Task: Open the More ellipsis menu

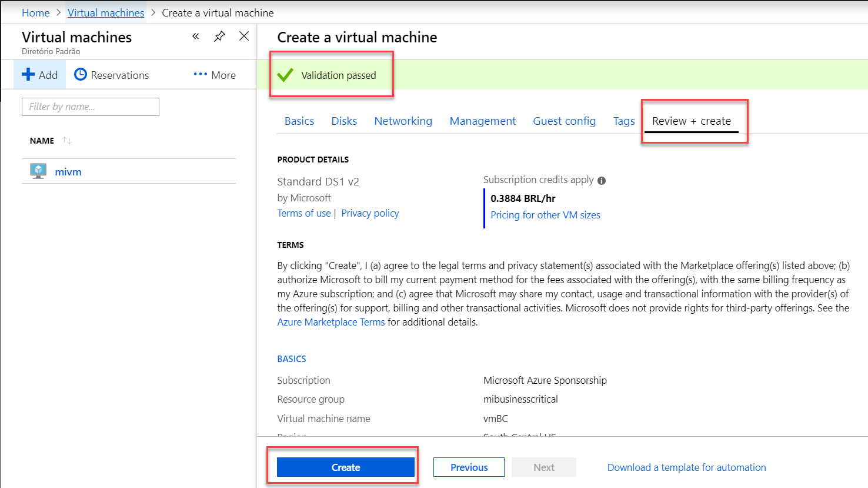Action: [x=201, y=74]
